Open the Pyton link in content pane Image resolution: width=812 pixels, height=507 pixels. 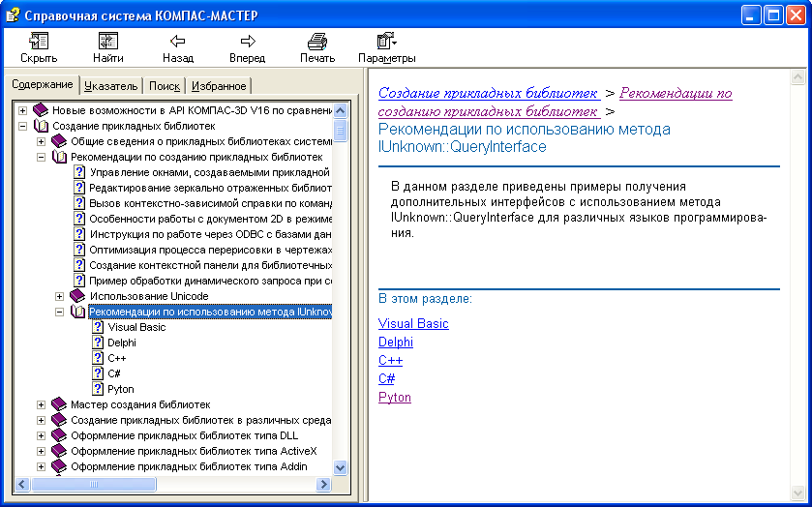point(395,398)
